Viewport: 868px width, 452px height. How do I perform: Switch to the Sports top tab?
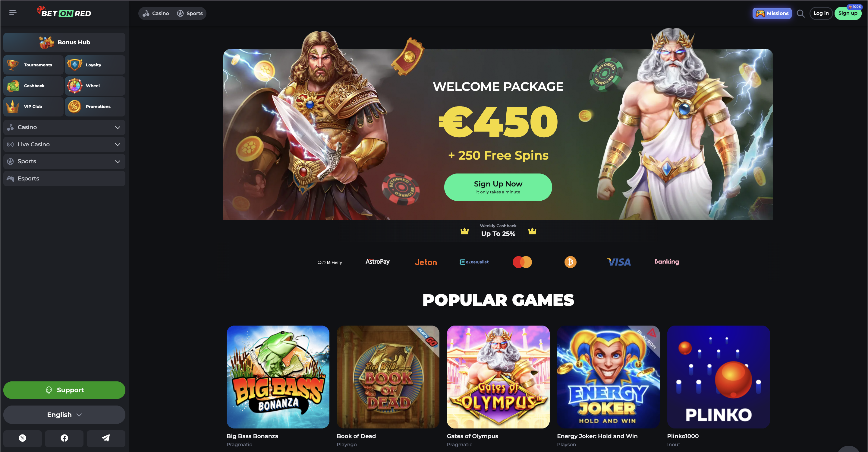(x=190, y=14)
